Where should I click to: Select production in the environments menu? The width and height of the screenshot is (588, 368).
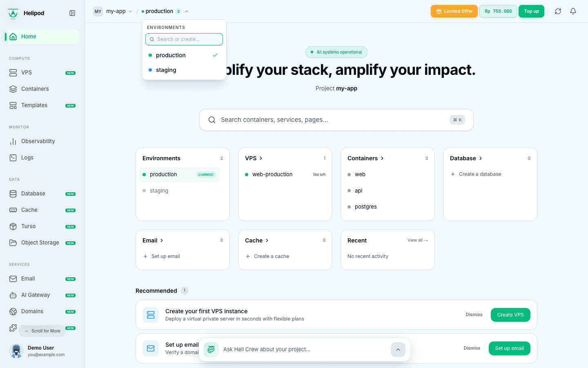[184, 55]
